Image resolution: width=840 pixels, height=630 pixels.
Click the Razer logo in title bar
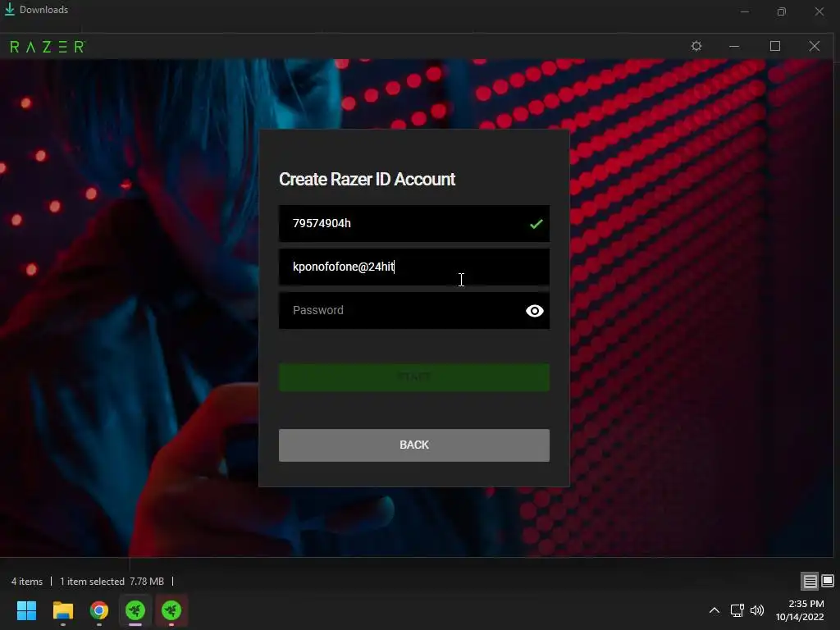[x=47, y=47]
